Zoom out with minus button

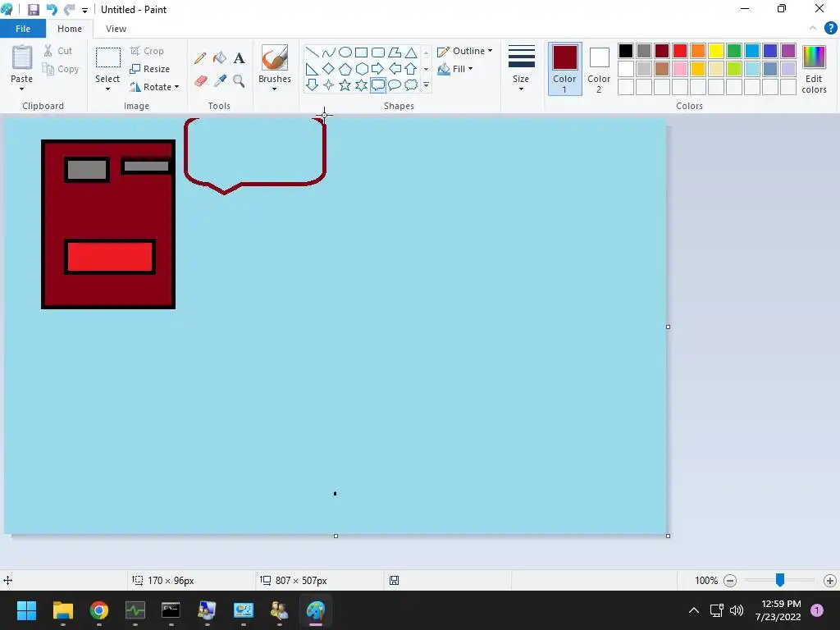tap(730, 581)
